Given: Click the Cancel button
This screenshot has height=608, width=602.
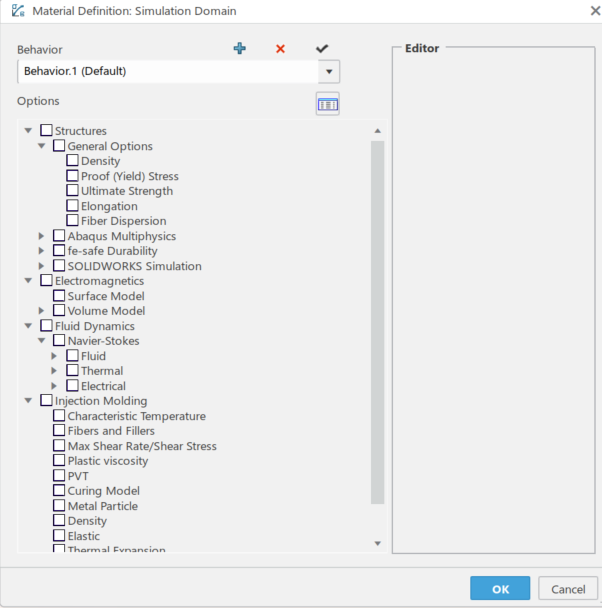Looking at the screenshot, I should tap(568, 588).
